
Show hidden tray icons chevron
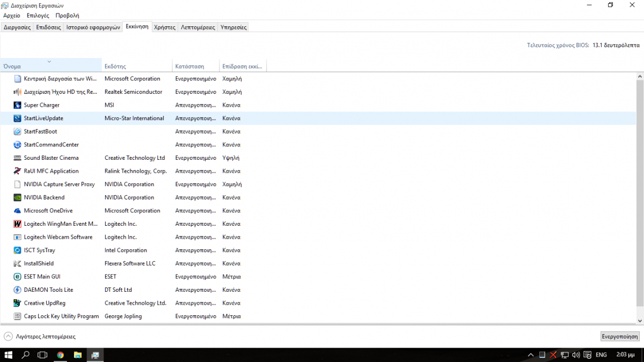click(531, 354)
